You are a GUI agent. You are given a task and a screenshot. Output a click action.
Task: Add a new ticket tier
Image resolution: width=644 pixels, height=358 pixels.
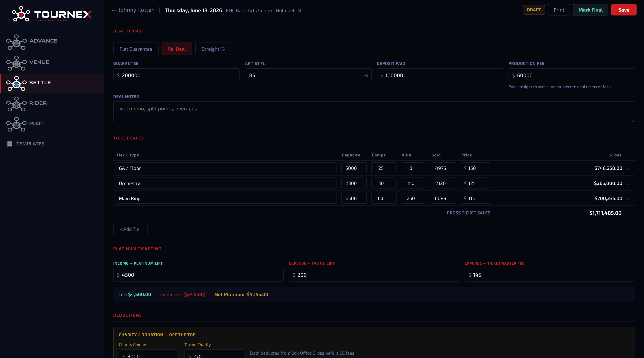click(130, 229)
